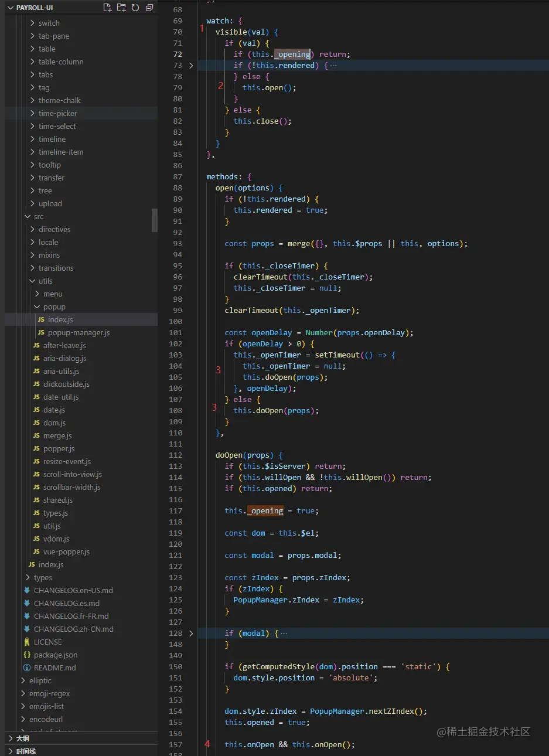
Task: Unfold collapsed code at line 73
Action: point(191,66)
